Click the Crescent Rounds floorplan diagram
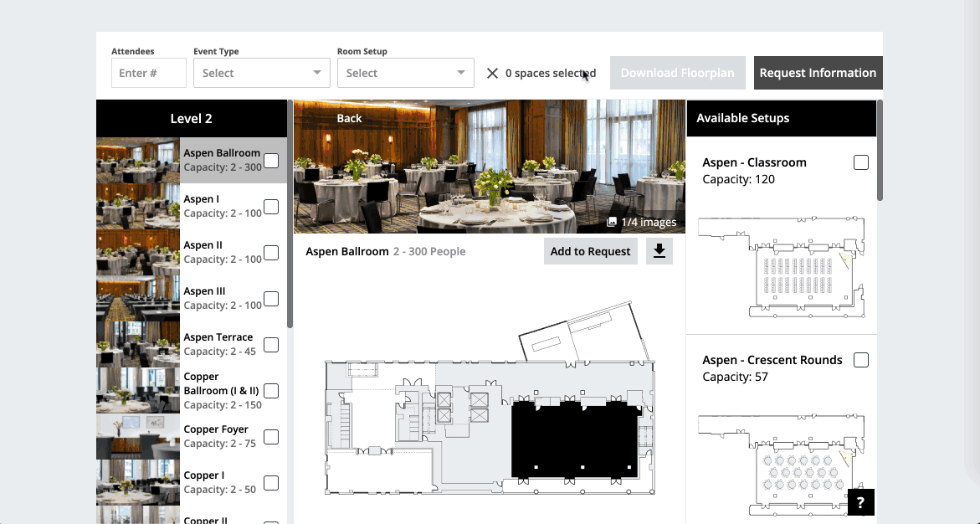This screenshot has height=524, width=980. click(x=781, y=465)
